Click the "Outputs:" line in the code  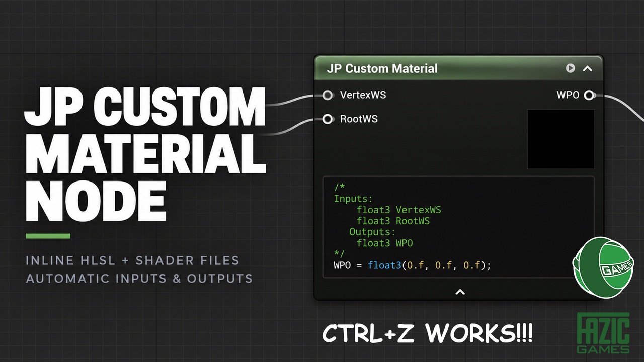pyautogui.click(x=373, y=232)
